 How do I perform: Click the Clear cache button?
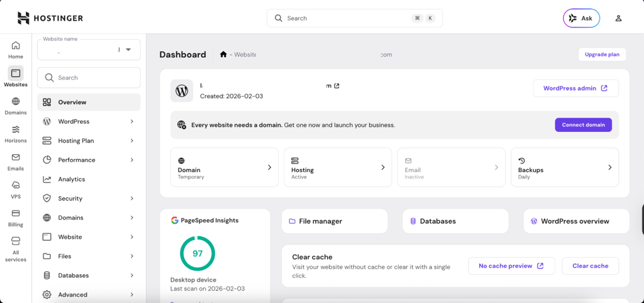[x=590, y=266]
